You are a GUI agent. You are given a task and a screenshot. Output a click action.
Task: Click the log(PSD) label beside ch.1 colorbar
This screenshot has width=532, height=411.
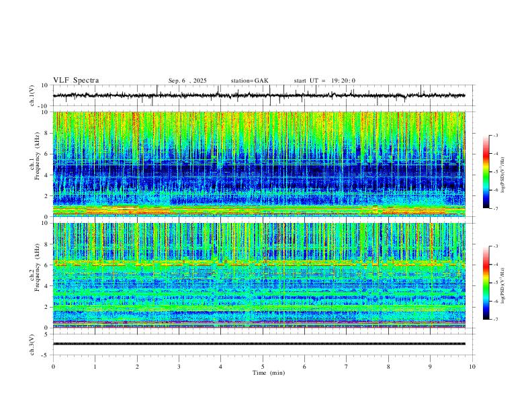[503, 175]
